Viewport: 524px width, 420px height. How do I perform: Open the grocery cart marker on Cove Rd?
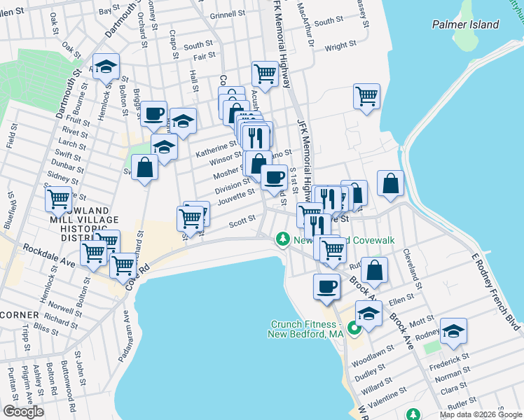[123, 266]
